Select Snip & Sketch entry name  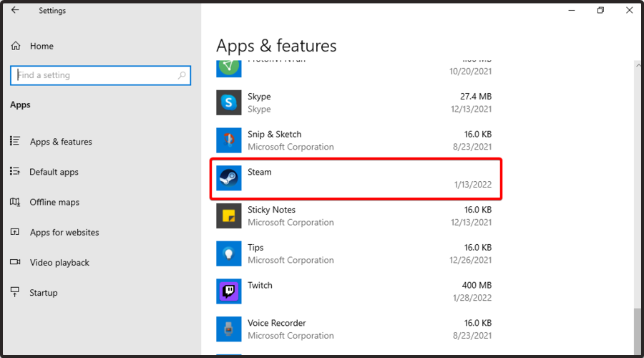point(274,135)
